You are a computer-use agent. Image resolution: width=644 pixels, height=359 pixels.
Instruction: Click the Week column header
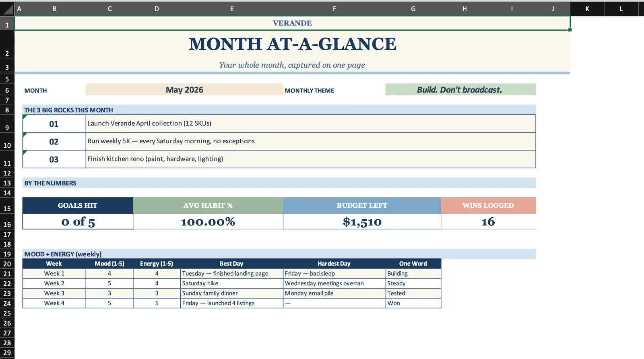(54, 264)
